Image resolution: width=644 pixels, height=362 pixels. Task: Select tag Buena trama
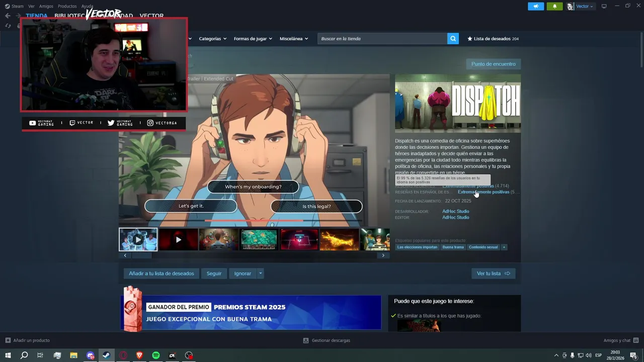click(453, 247)
